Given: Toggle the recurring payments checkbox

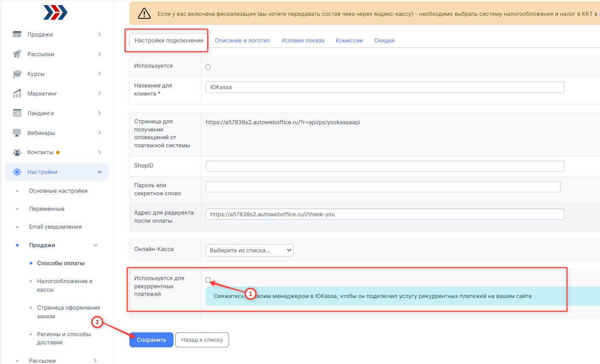Looking at the screenshot, I should pyautogui.click(x=208, y=280).
